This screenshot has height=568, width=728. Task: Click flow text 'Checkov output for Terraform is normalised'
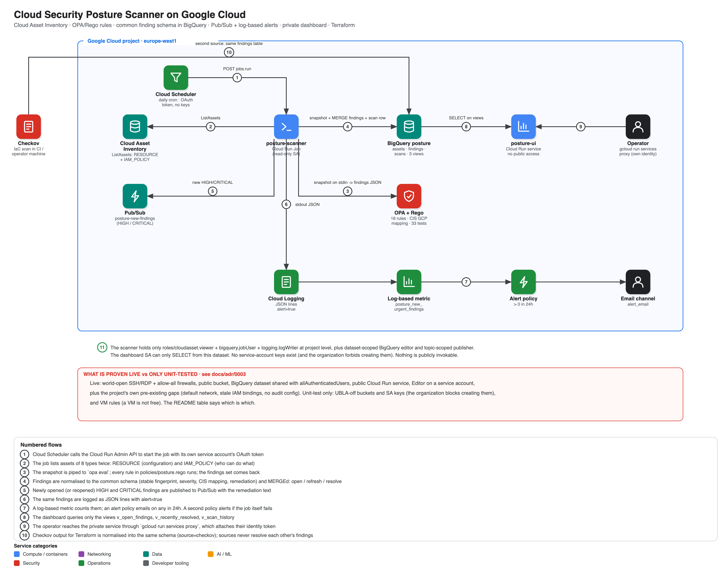[x=173, y=535]
